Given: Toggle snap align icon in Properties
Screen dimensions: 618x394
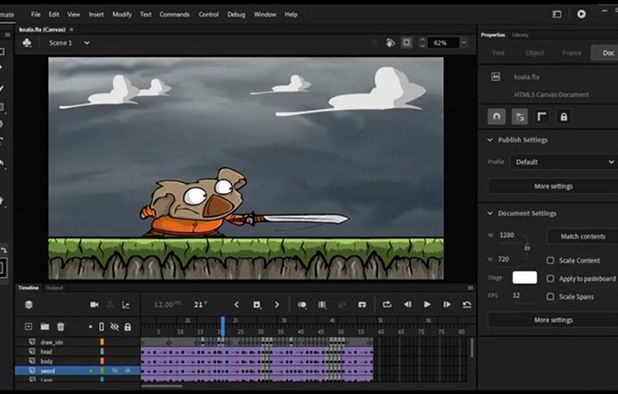Looking at the screenshot, I should [520, 117].
